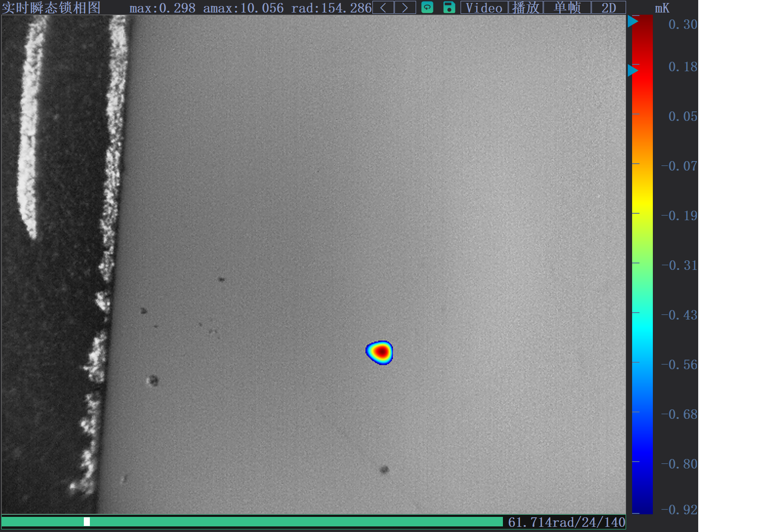Click the mK unit label
This screenshot has height=532, width=760.
click(x=662, y=8)
